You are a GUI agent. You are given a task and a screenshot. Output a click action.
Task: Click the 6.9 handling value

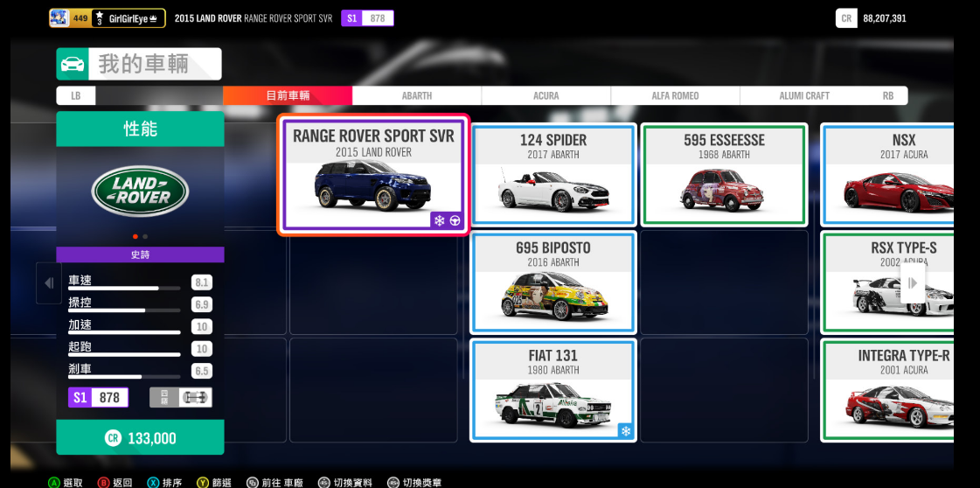pyautogui.click(x=201, y=305)
